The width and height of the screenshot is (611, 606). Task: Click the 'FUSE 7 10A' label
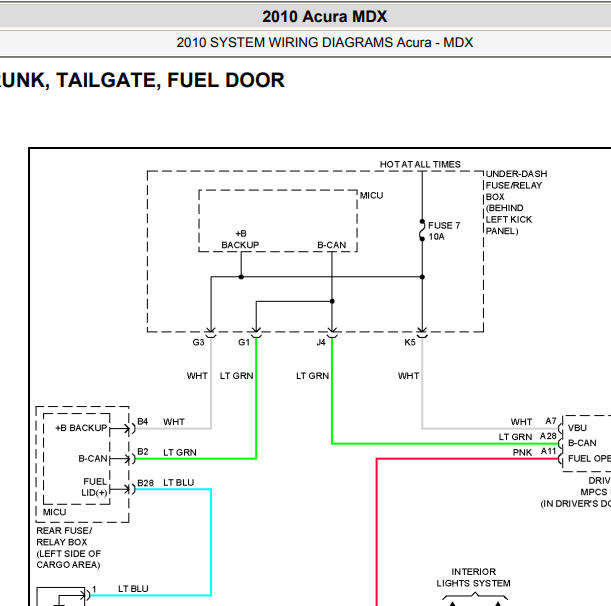(444, 231)
